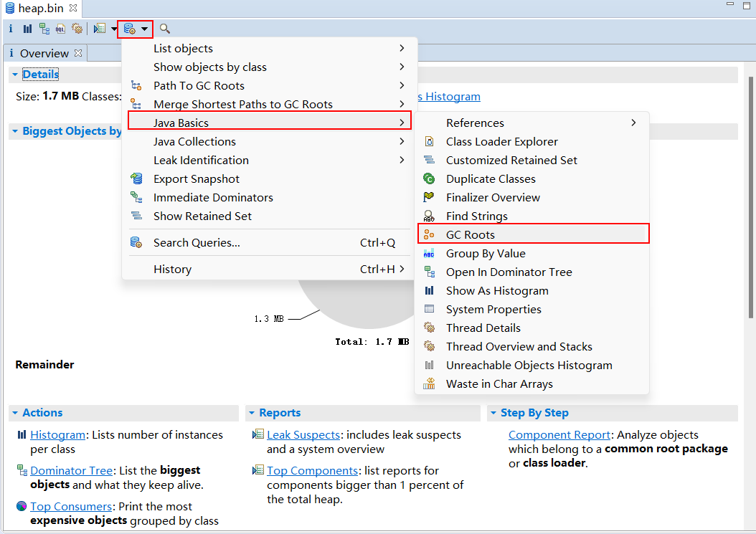Select Show Retained Set menu entry

coord(270,216)
